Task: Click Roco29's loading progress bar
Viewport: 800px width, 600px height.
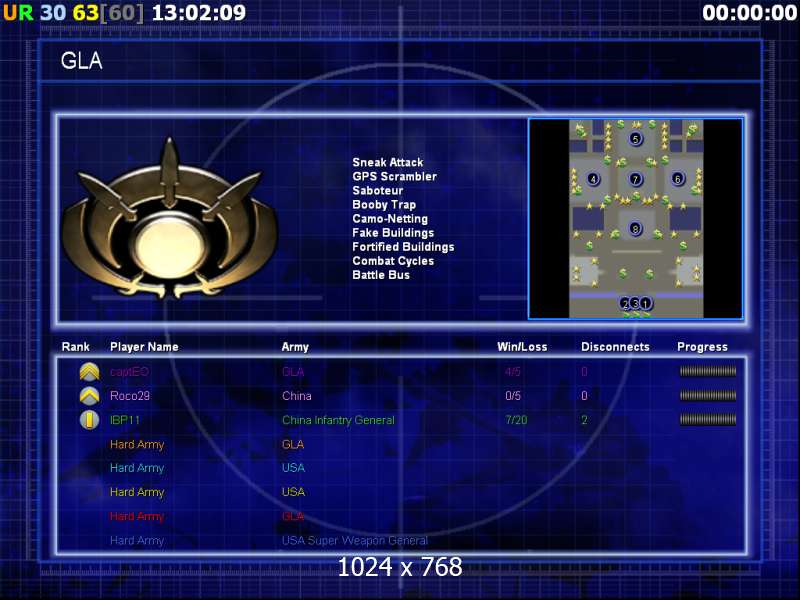Action: pos(708,395)
